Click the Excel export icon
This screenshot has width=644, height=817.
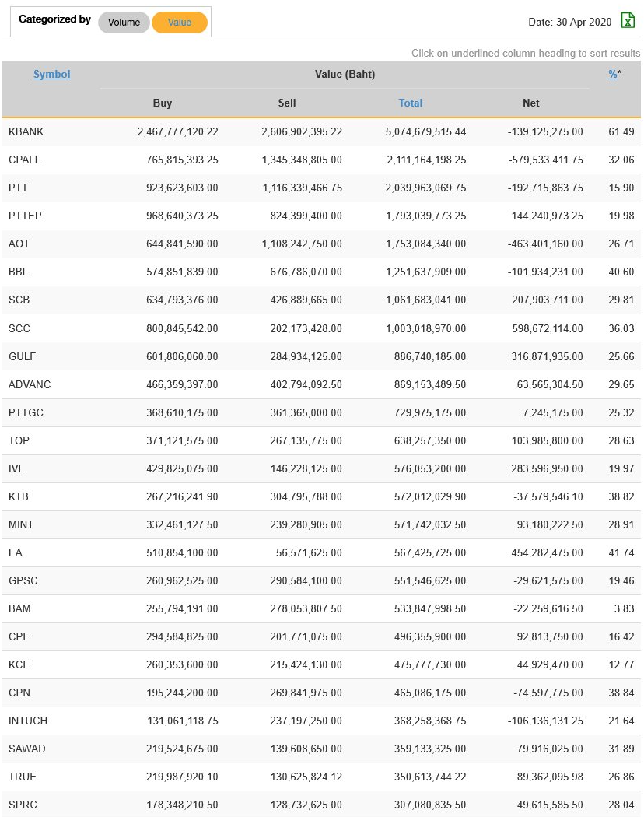click(628, 21)
